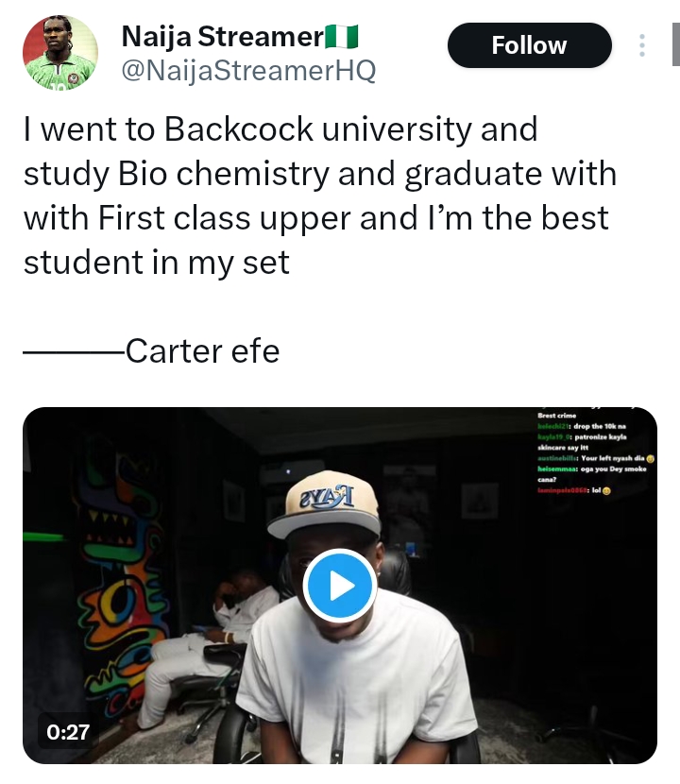Open the Naija Streamer profile avatar
This screenshot has width=680, height=784.
tap(60, 53)
